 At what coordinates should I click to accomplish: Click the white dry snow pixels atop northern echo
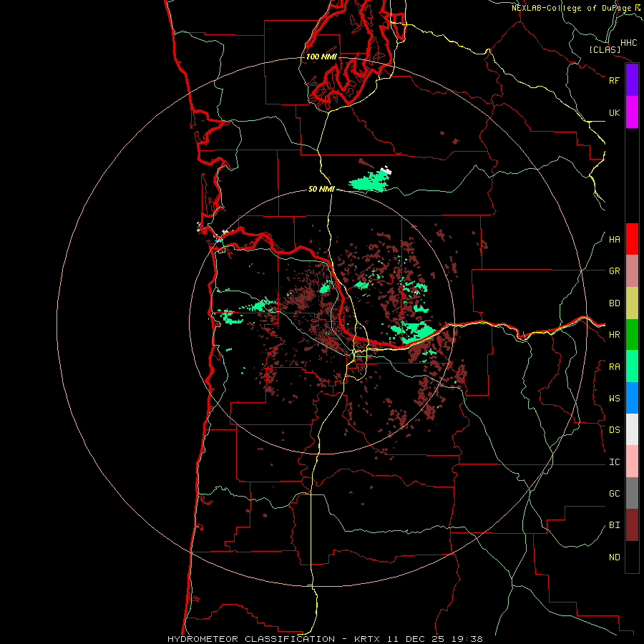pos(386,169)
